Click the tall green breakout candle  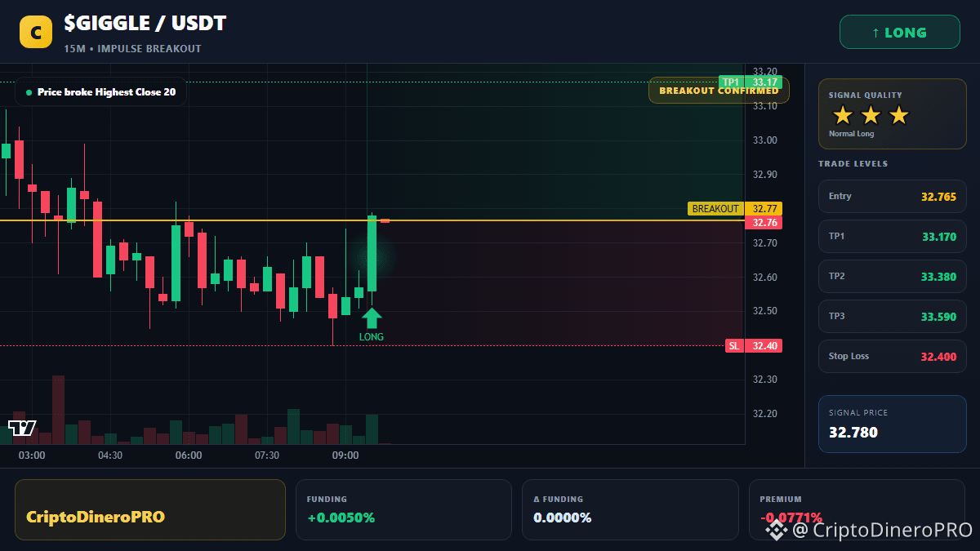click(372, 254)
